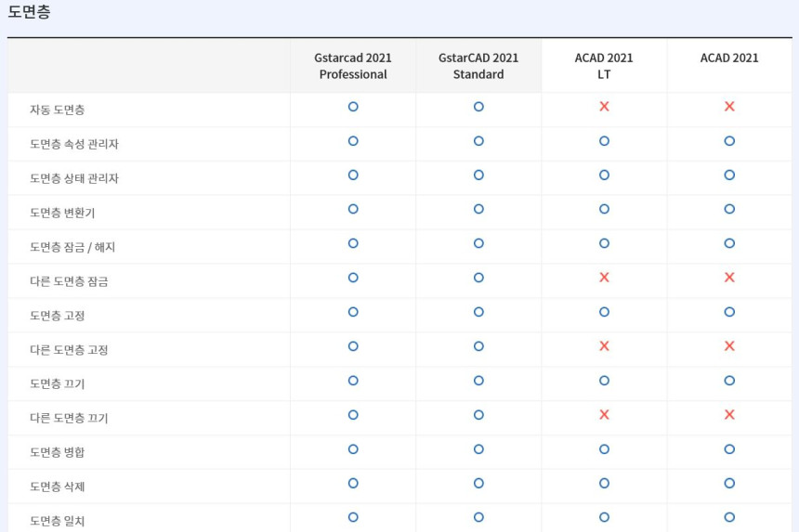
Task: Click the blue circle for 도면층 속성 관리자 under ACAD 2021 LT
Action: point(604,141)
